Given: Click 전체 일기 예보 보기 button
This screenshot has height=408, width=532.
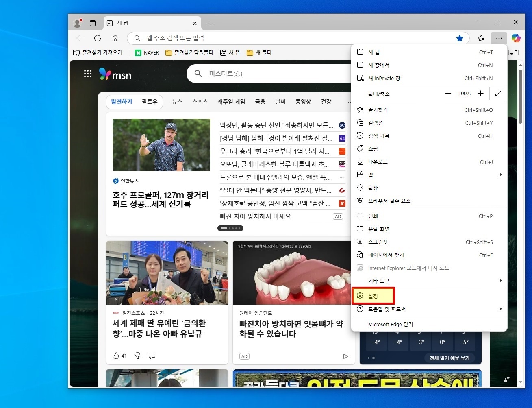Looking at the screenshot, I should [x=449, y=358].
